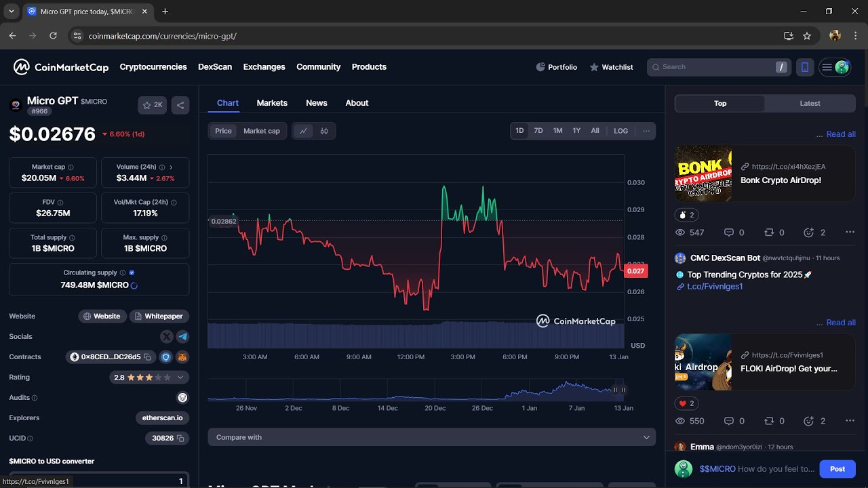This screenshot has width=868, height=488.
Task: Open the Chrome tab search dropdown
Action: tap(12, 12)
